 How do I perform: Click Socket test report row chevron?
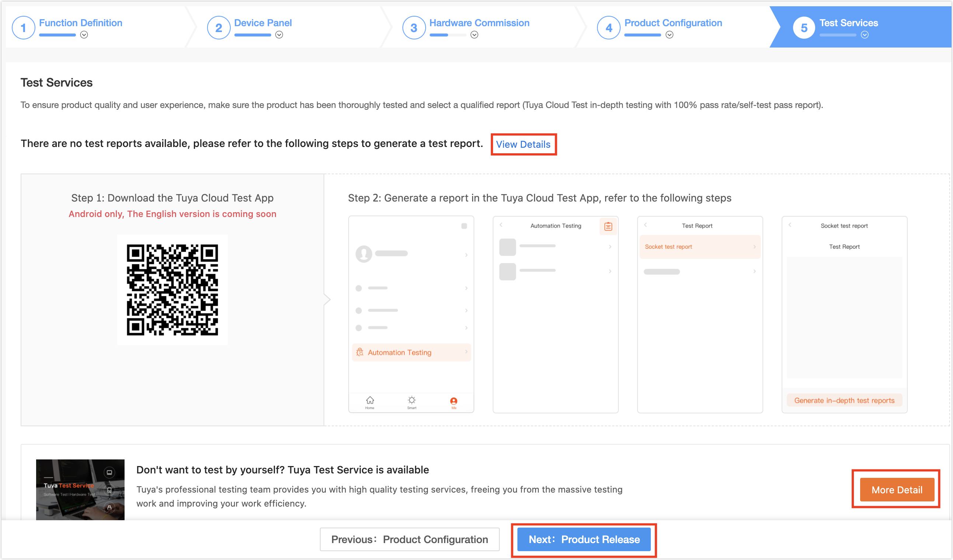tap(754, 247)
